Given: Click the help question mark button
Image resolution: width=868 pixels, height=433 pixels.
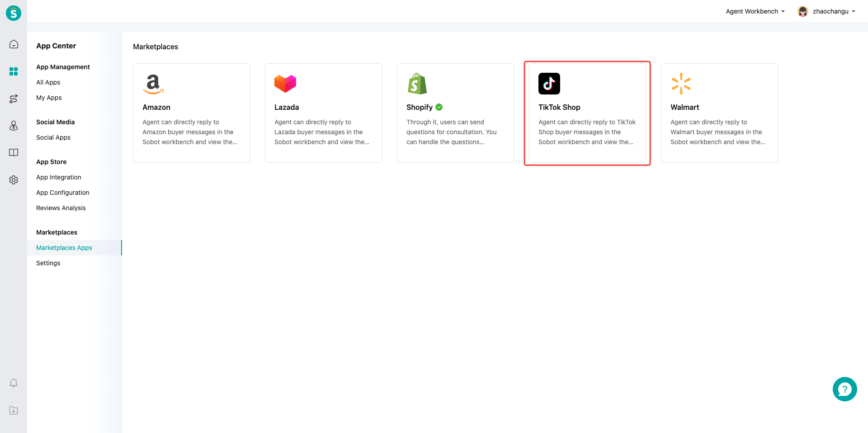Looking at the screenshot, I should tap(844, 389).
